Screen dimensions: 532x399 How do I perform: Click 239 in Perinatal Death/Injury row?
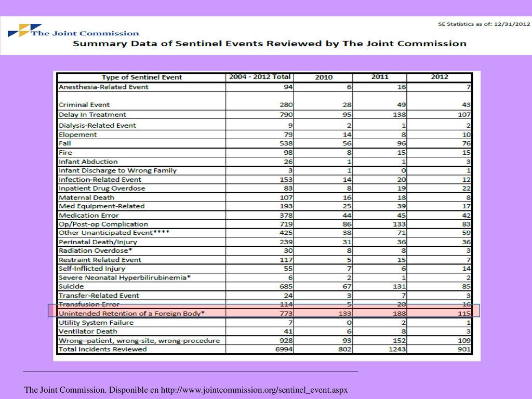(x=286, y=242)
